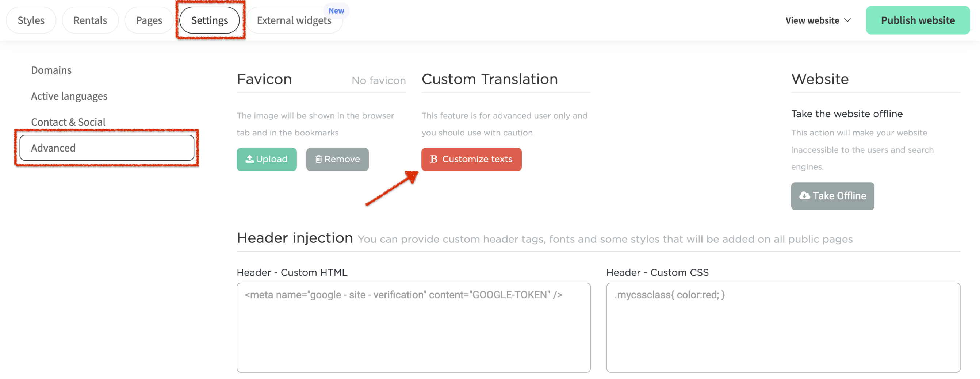The image size is (980, 379).
Task: Click the bold B icon on Customize texts
Action: (434, 159)
